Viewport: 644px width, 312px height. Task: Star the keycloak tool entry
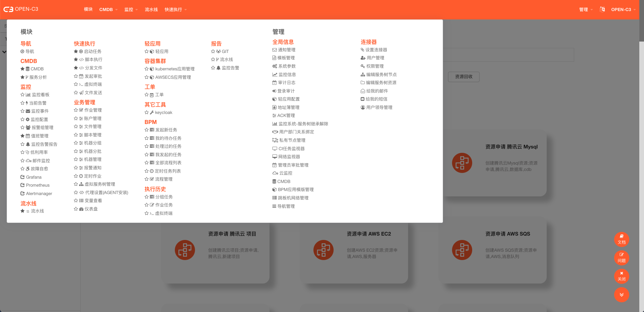point(147,112)
